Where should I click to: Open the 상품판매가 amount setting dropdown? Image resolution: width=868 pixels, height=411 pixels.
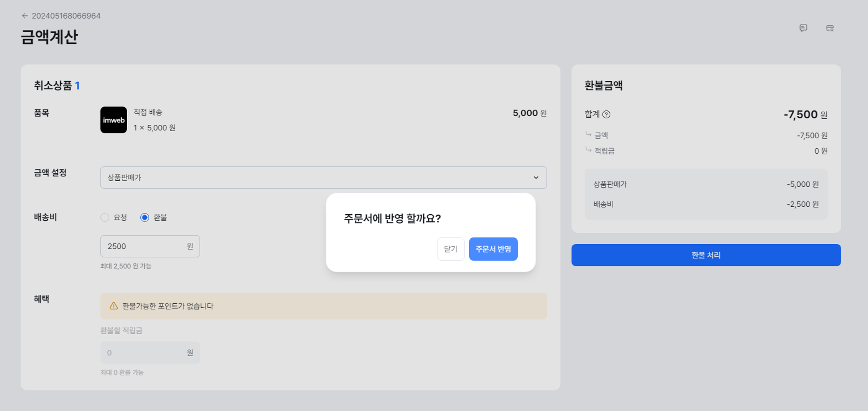pyautogui.click(x=323, y=177)
